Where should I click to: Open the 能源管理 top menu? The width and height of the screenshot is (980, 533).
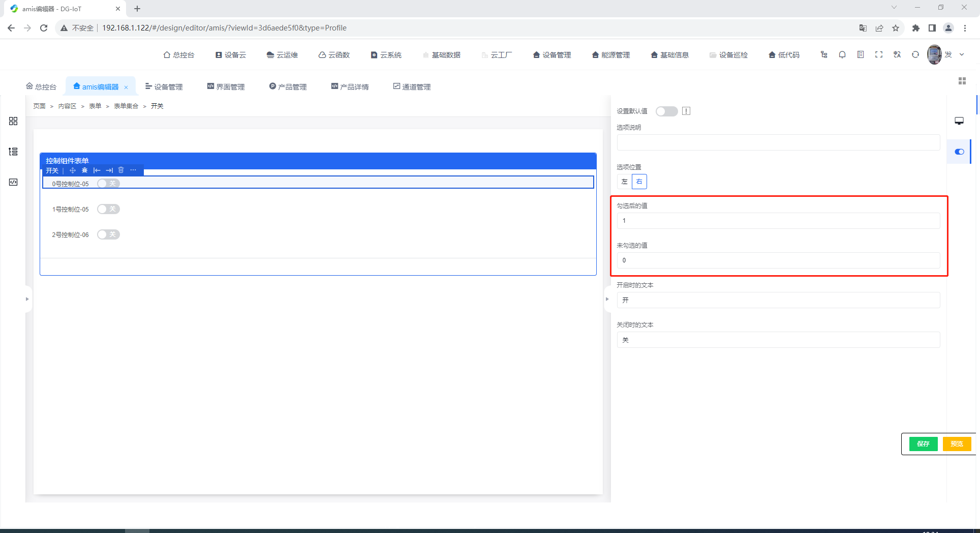click(x=611, y=55)
